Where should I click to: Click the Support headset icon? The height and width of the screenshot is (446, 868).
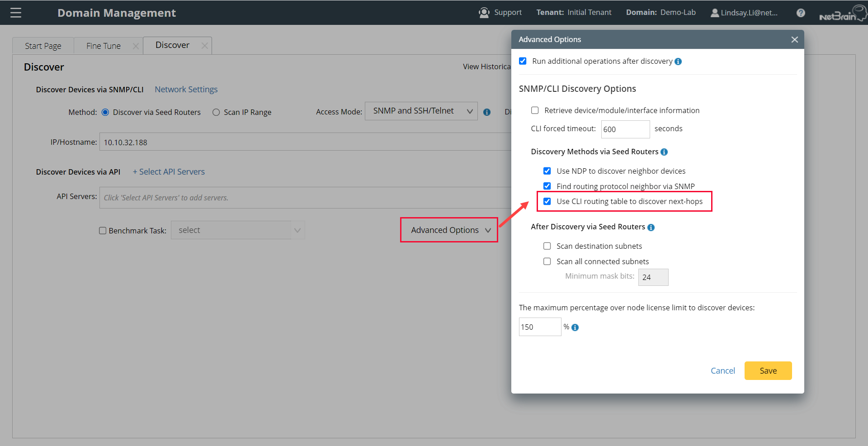coord(484,13)
